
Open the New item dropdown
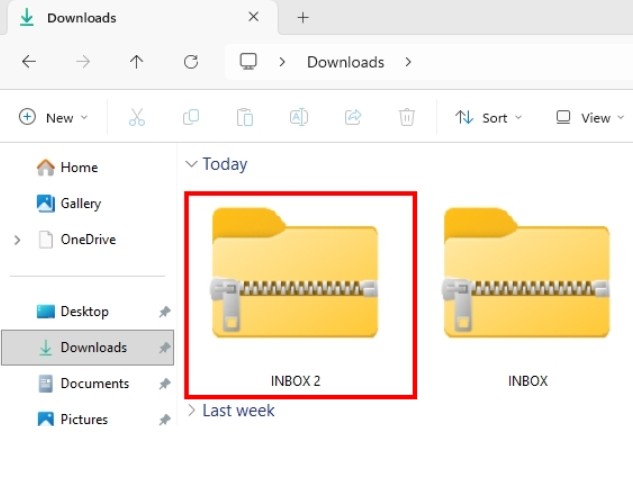(54, 117)
